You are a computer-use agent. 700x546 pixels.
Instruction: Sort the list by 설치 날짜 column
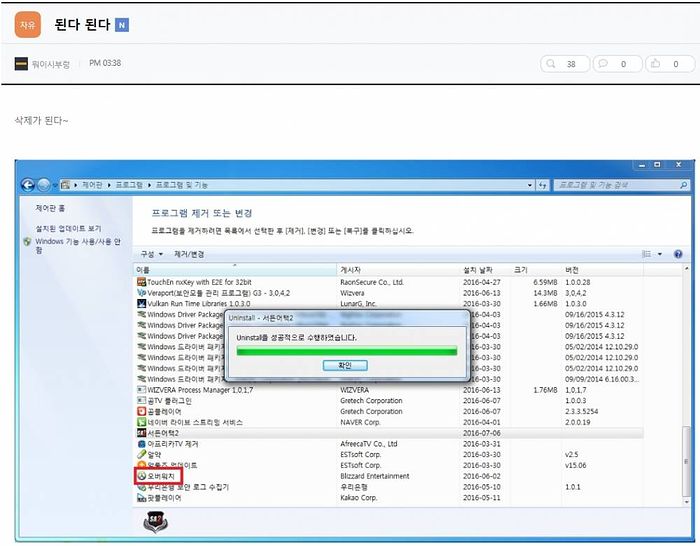478,270
